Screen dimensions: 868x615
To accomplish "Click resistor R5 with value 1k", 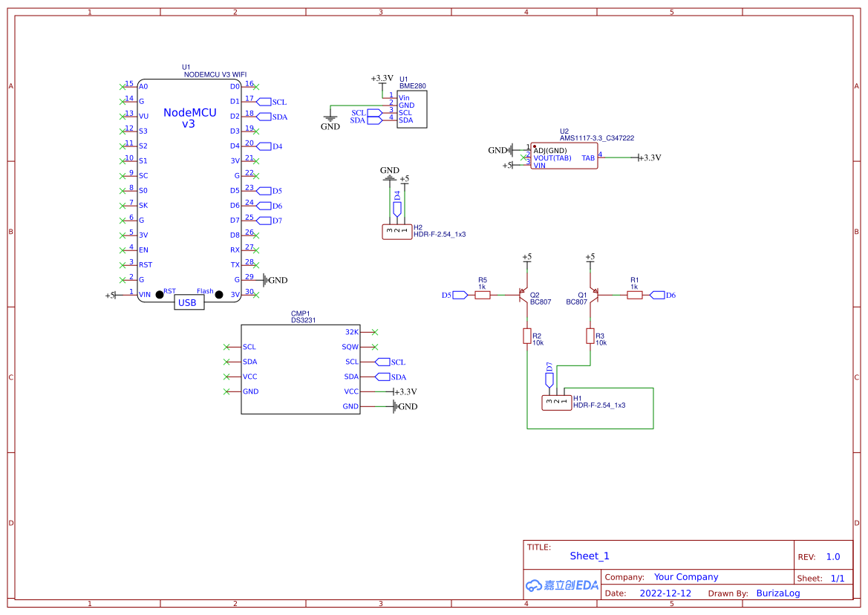I will [481, 294].
